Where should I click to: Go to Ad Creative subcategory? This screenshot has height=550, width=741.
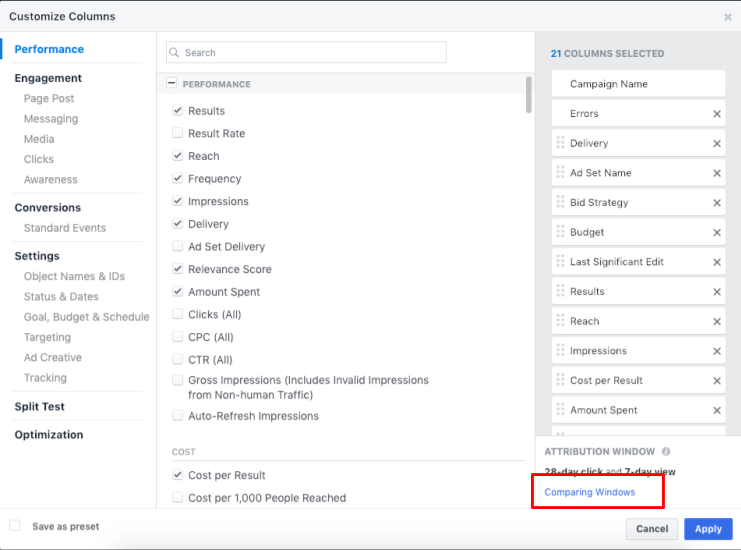point(53,358)
